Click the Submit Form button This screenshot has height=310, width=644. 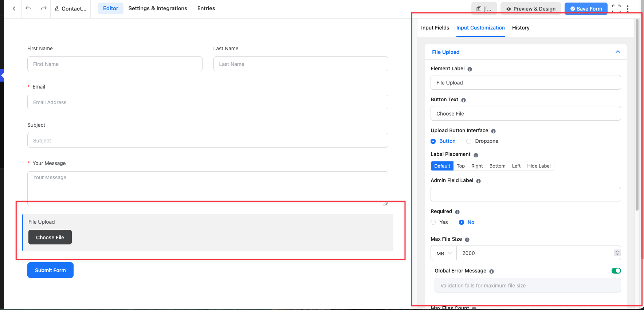click(x=50, y=270)
